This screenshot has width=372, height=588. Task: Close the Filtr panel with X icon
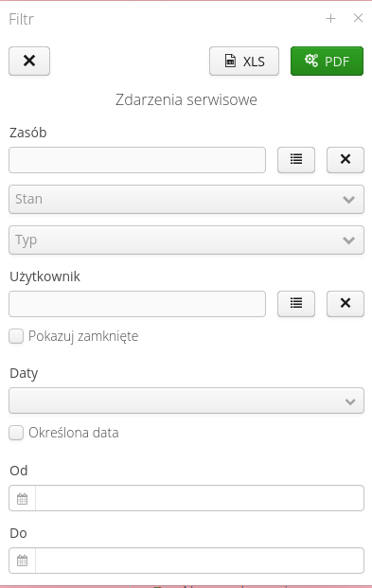tap(358, 18)
